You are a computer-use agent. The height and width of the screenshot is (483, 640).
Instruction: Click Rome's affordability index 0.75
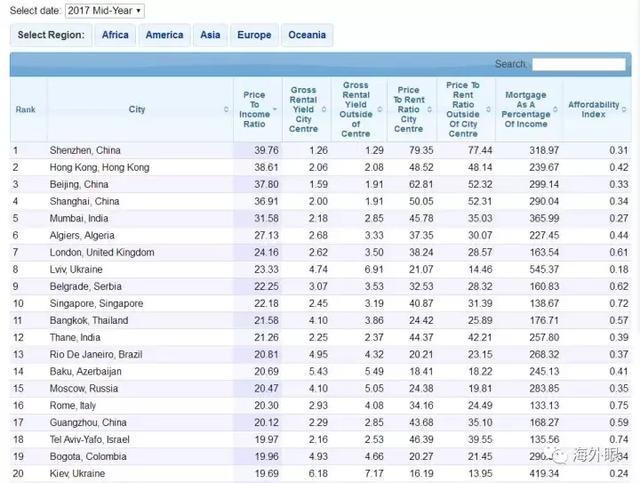point(619,405)
